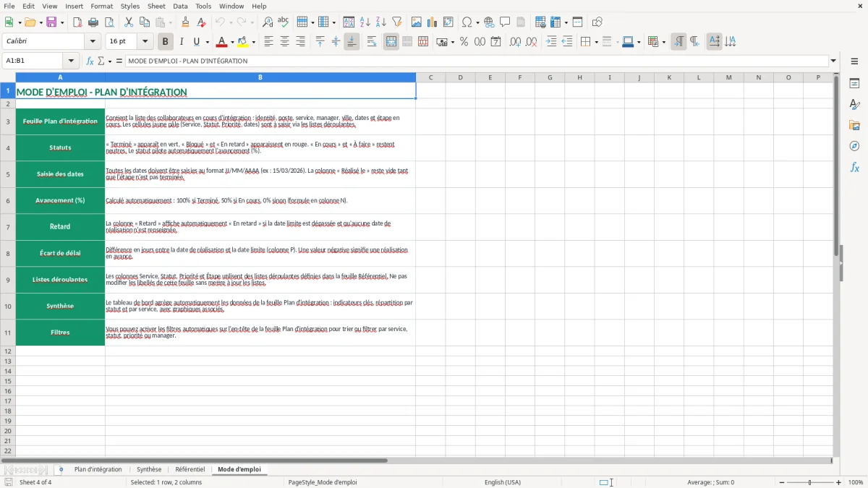Cut the selection with scissors icon
Viewport: 868px width, 488px height.
(x=128, y=22)
